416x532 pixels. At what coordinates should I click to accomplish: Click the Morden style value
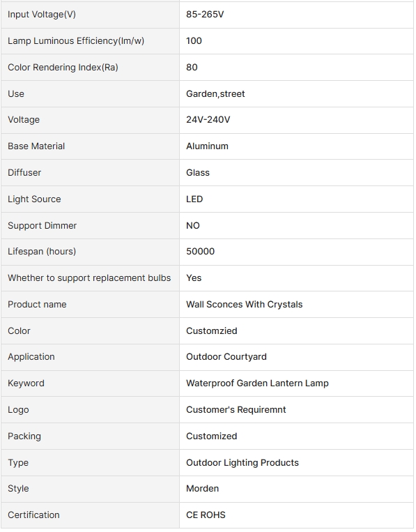point(202,489)
